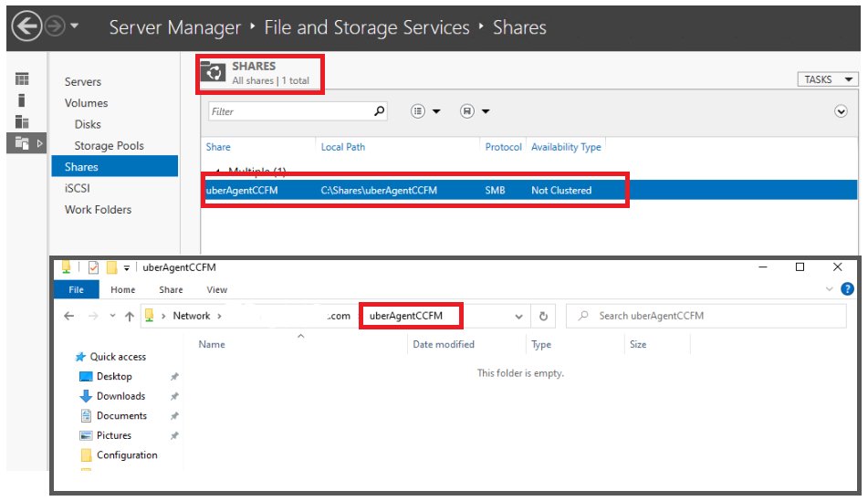Open the Home ribbon tab in Explorer

[x=122, y=289]
